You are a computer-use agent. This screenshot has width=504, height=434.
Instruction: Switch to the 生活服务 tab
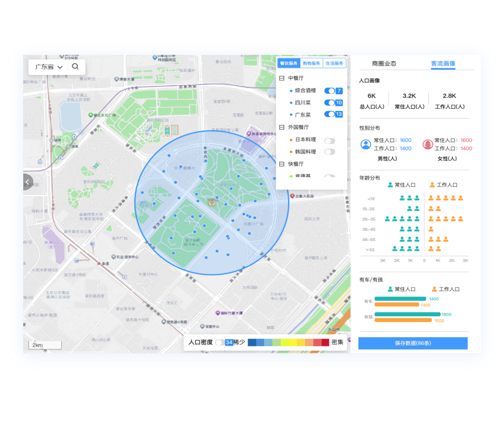(x=334, y=63)
